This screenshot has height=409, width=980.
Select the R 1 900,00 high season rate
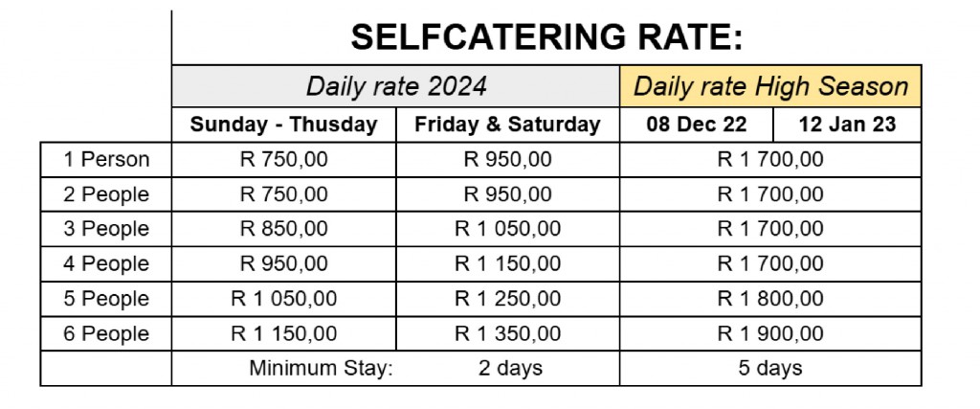tap(770, 333)
